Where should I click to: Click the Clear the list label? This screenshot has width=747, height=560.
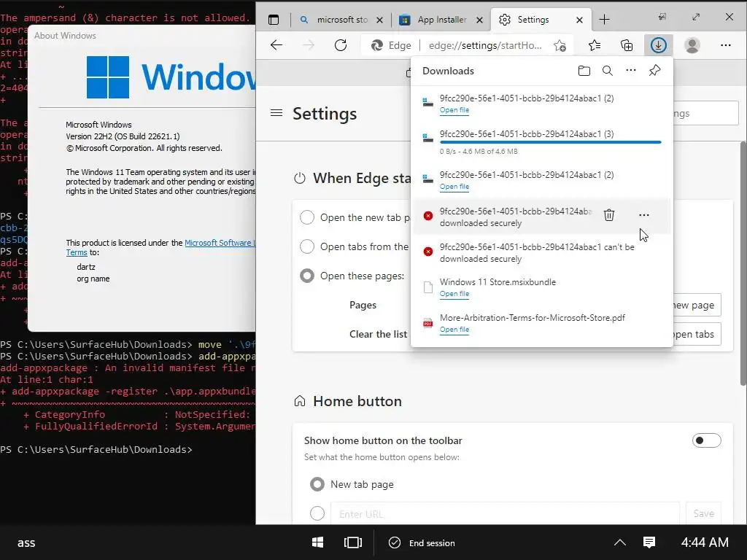click(x=379, y=334)
